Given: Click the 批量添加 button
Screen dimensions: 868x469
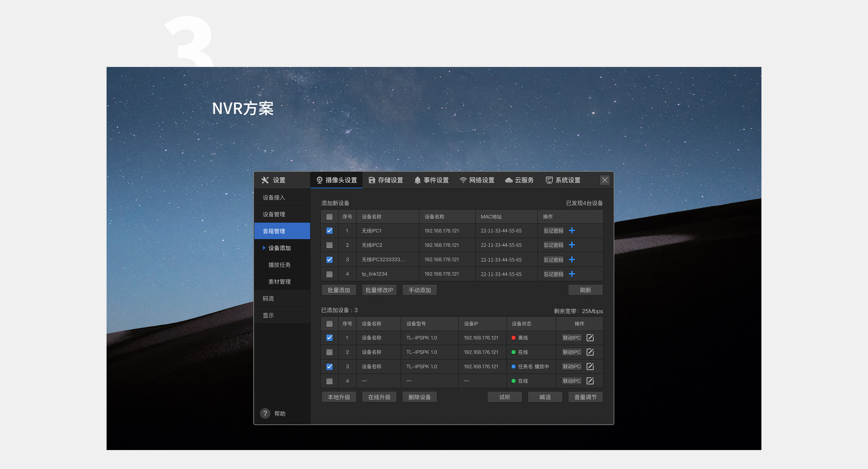Looking at the screenshot, I should click(339, 290).
